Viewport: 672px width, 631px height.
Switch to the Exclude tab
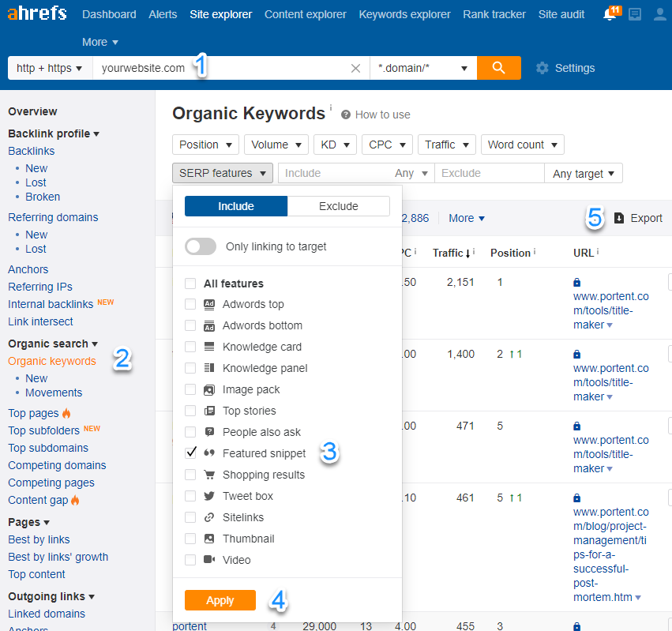(339, 206)
